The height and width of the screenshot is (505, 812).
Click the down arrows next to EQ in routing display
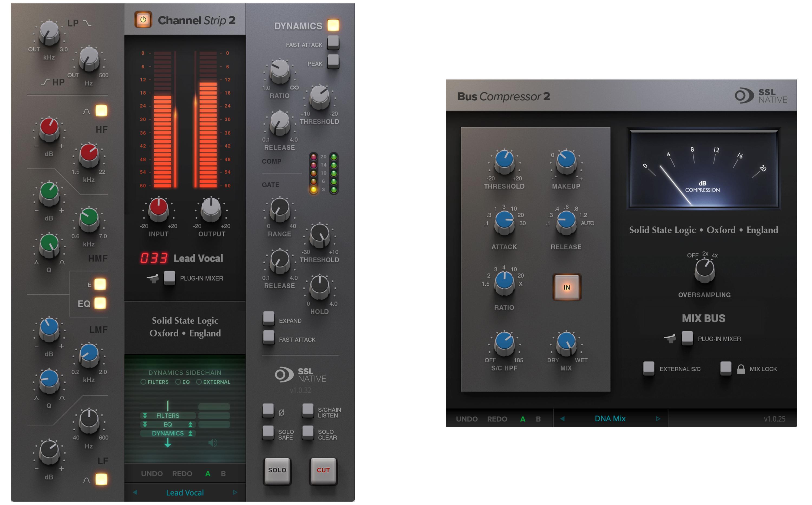click(145, 424)
